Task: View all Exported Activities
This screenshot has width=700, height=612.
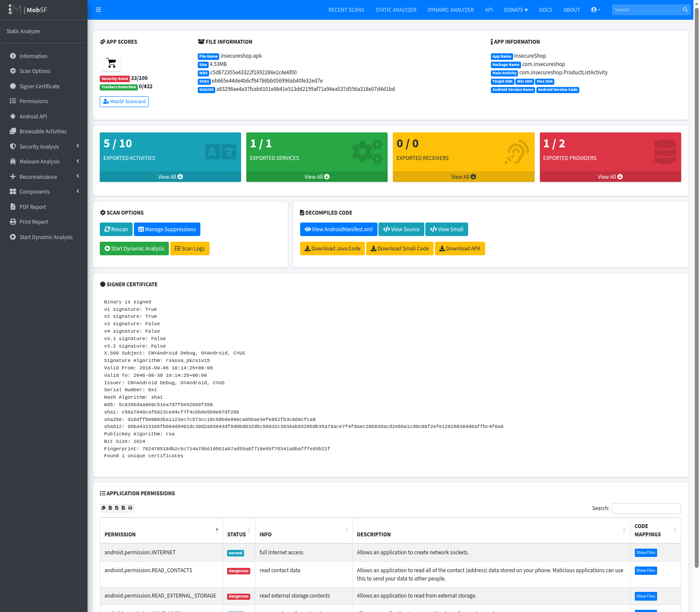Action: (170, 177)
